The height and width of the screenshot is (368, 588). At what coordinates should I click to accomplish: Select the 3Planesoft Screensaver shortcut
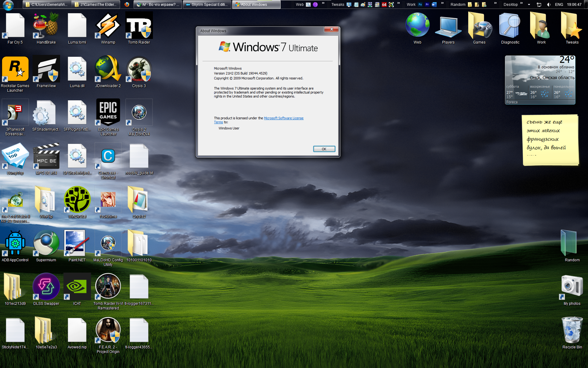pyautogui.click(x=15, y=117)
